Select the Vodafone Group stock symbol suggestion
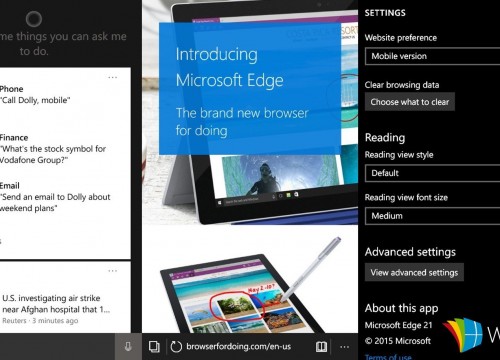 click(x=53, y=154)
